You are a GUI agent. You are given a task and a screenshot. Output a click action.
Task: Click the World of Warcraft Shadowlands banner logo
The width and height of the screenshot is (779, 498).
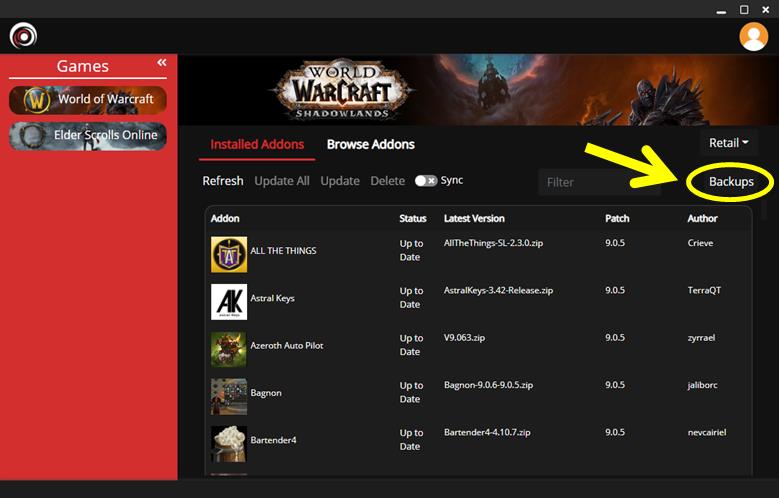tap(343, 90)
